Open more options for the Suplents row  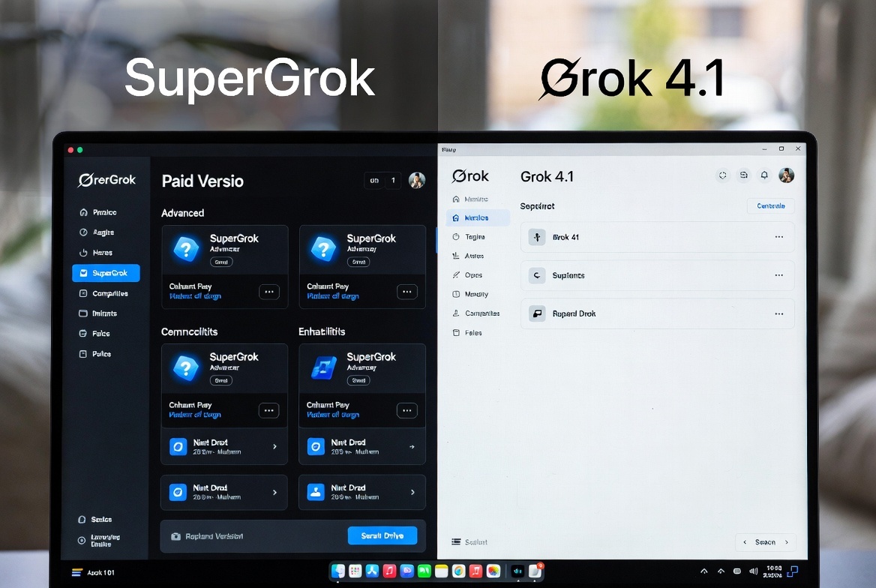click(778, 275)
